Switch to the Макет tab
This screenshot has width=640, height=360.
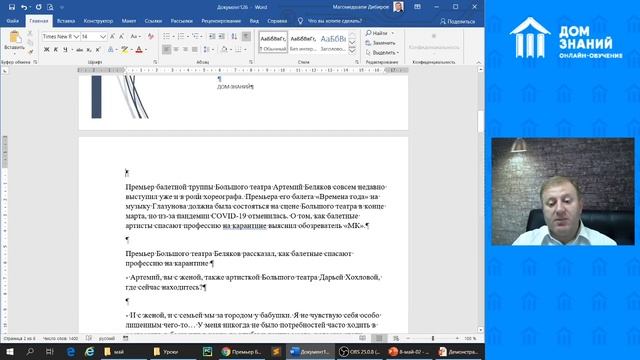click(129, 21)
